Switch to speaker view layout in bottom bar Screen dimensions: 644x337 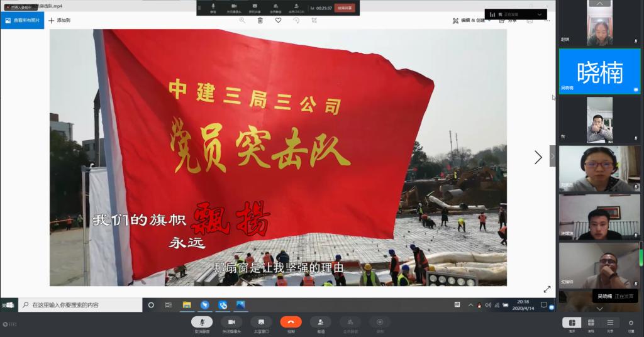pos(572,323)
